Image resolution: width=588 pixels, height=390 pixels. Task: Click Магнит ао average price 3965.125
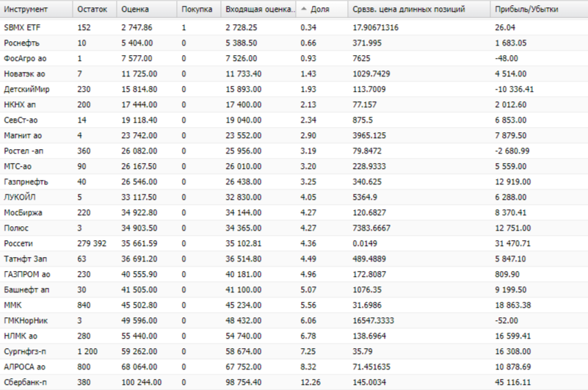tap(369, 135)
